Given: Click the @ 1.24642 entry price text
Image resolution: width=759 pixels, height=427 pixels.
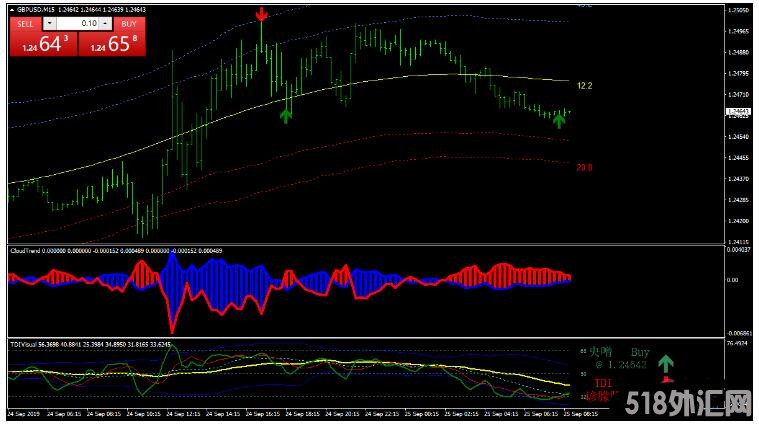Looking at the screenshot, I should 621,365.
